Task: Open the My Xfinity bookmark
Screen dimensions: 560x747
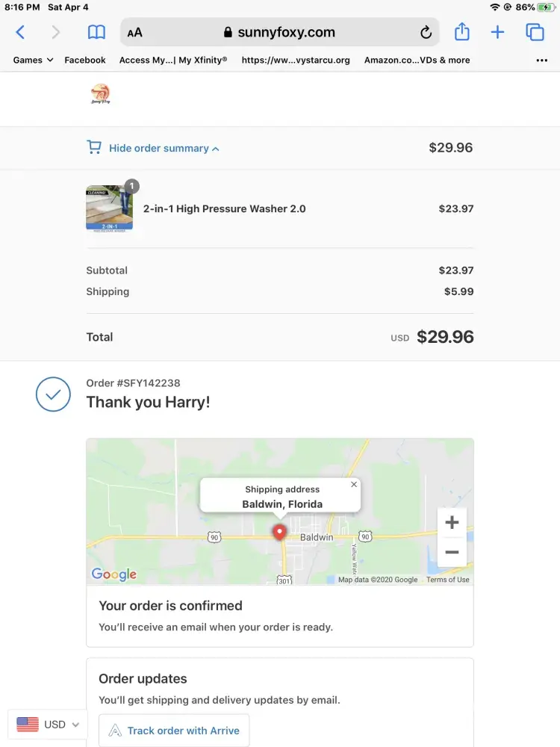Action: click(x=173, y=60)
